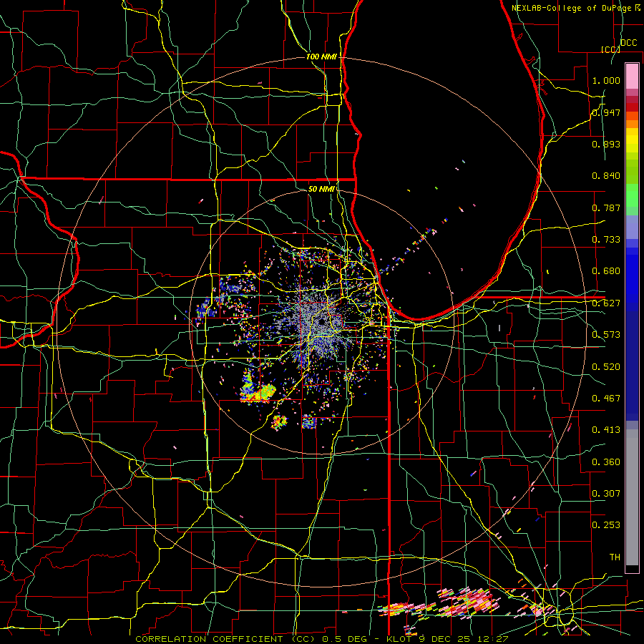Viewport: 644px width, 644px height.
Task: Select the 0.307 legend value
Action: point(606,493)
